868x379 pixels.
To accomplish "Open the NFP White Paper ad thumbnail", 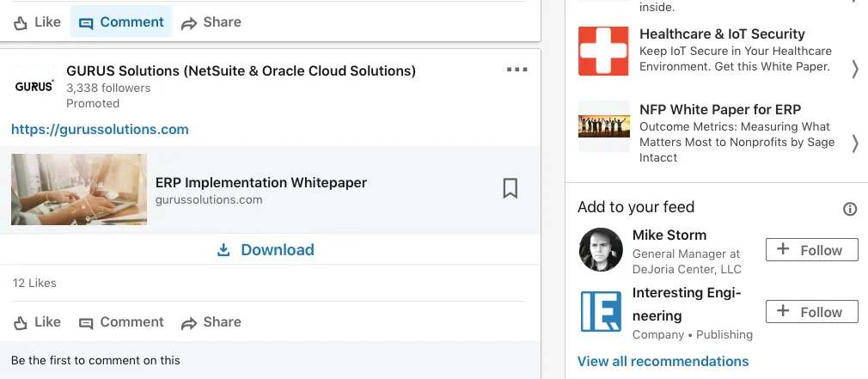I will (x=604, y=126).
